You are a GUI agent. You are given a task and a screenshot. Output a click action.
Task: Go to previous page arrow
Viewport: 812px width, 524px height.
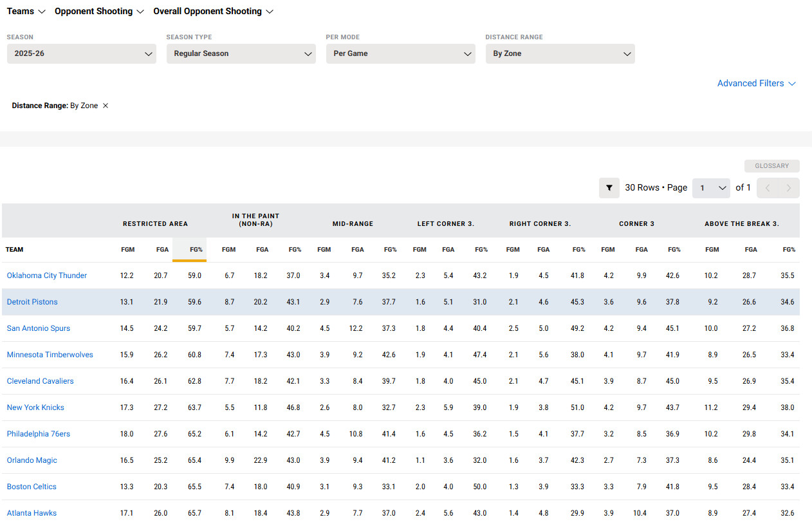pos(768,188)
